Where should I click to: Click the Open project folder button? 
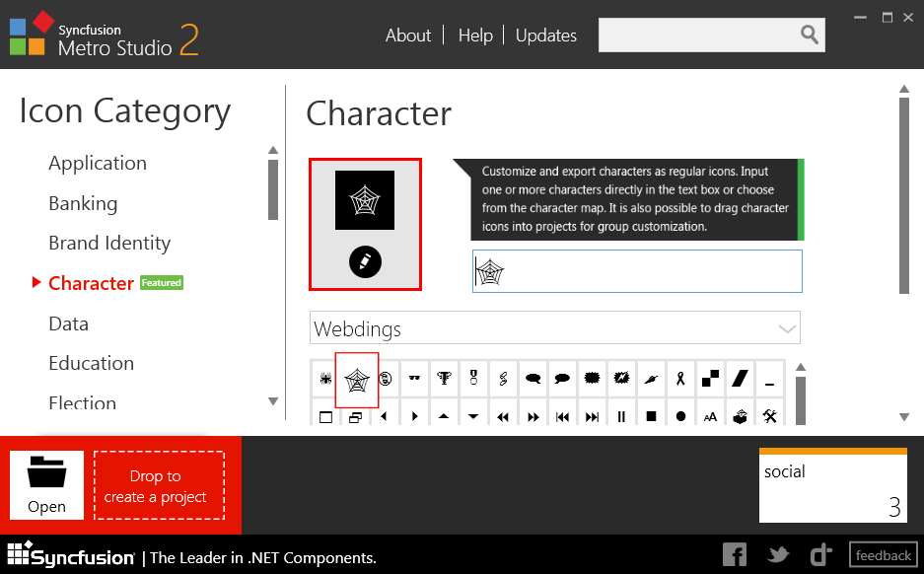pos(46,485)
